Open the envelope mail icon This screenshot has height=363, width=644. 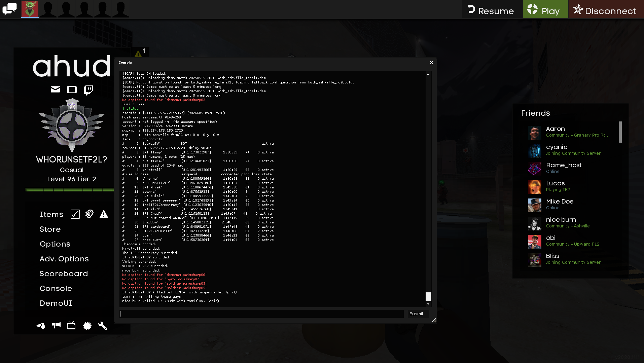click(55, 89)
